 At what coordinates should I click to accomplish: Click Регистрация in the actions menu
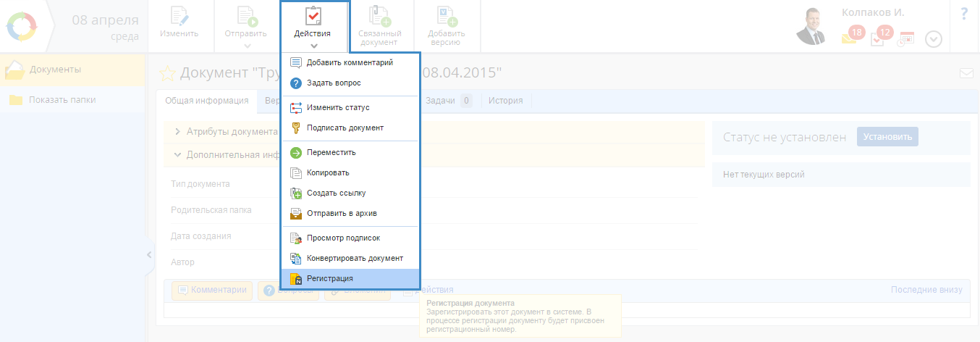point(350,278)
